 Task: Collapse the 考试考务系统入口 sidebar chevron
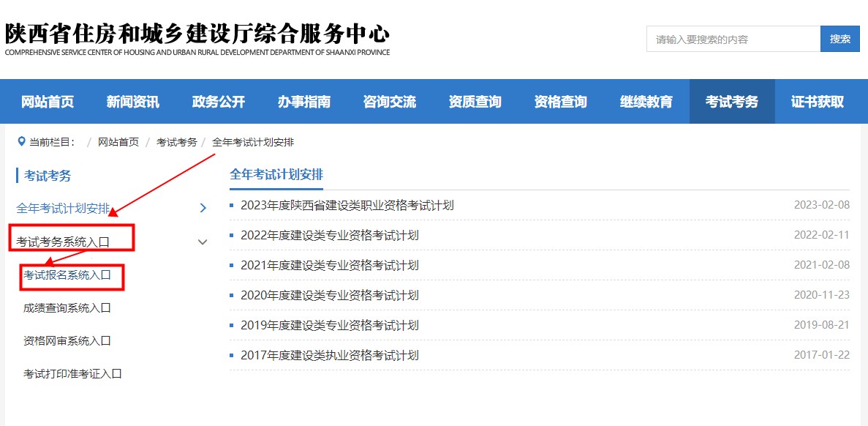[203, 241]
